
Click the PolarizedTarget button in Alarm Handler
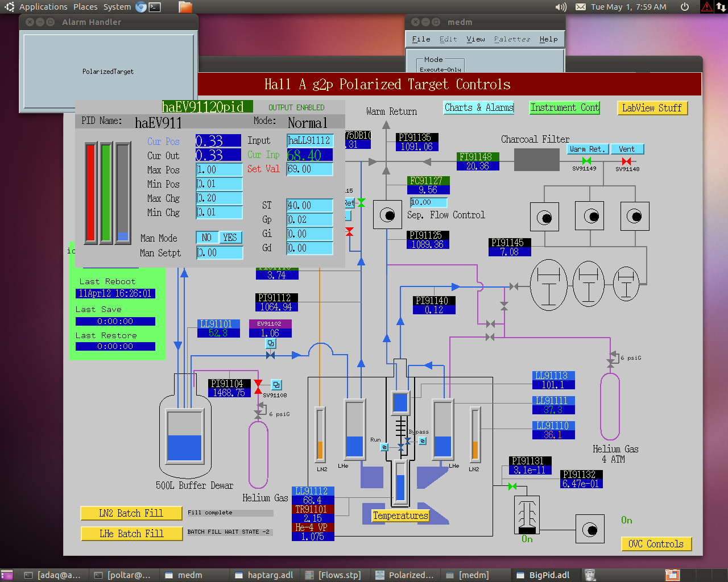108,72
